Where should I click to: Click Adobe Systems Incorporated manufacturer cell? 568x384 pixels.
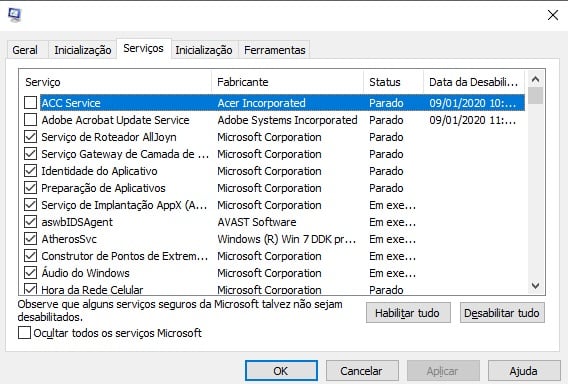[287, 120]
